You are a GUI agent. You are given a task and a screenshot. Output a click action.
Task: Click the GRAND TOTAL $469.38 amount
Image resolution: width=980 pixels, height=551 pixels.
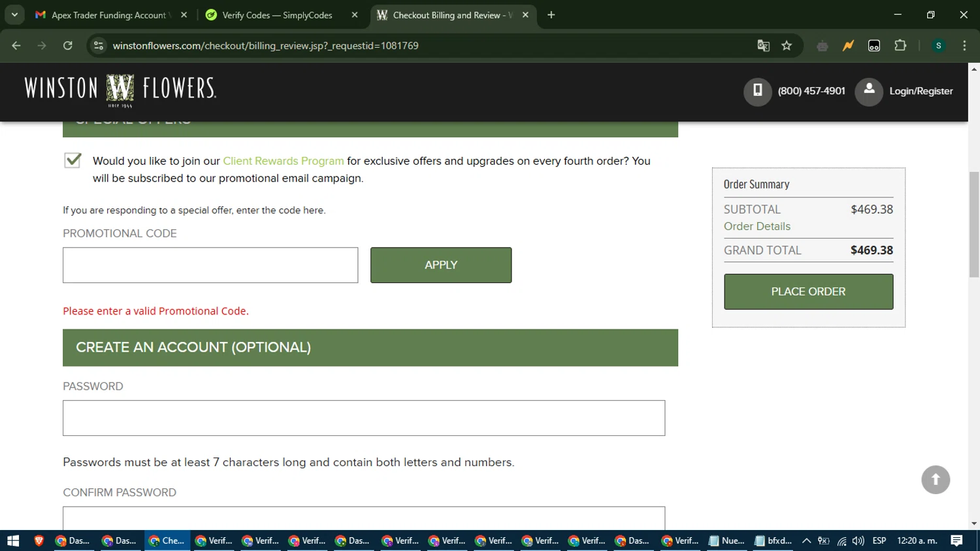click(872, 250)
